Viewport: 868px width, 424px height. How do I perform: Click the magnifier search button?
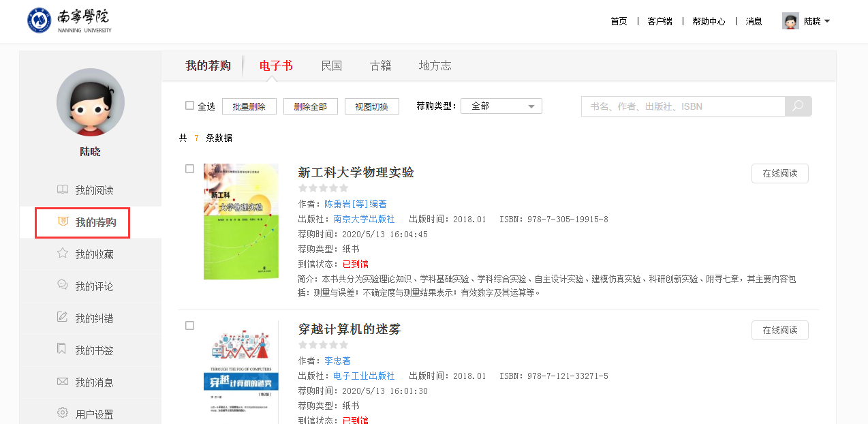798,106
